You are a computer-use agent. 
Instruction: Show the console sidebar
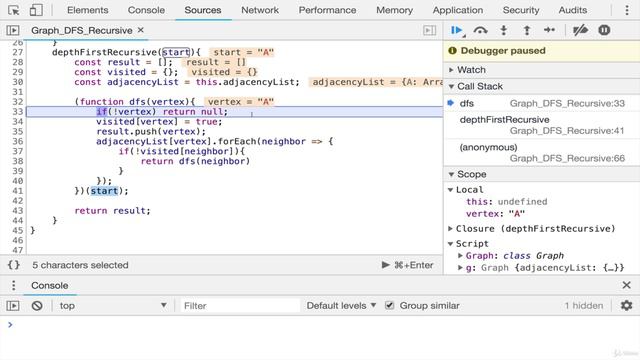(13, 305)
